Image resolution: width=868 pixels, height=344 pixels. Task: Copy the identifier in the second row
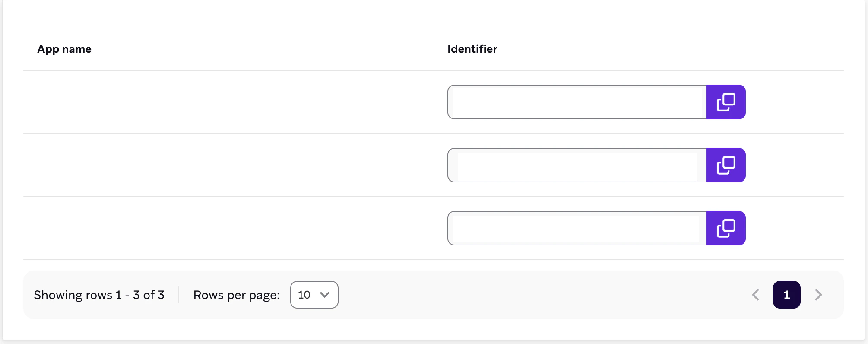tap(727, 165)
